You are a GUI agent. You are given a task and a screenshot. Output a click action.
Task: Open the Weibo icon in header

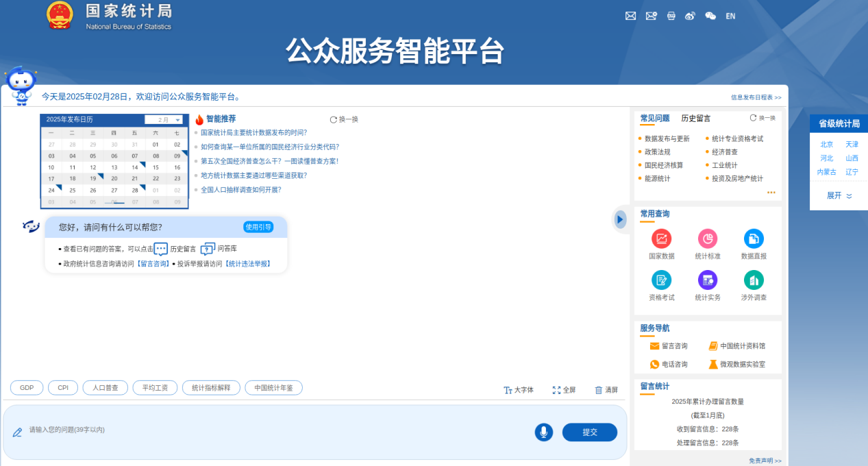click(690, 16)
